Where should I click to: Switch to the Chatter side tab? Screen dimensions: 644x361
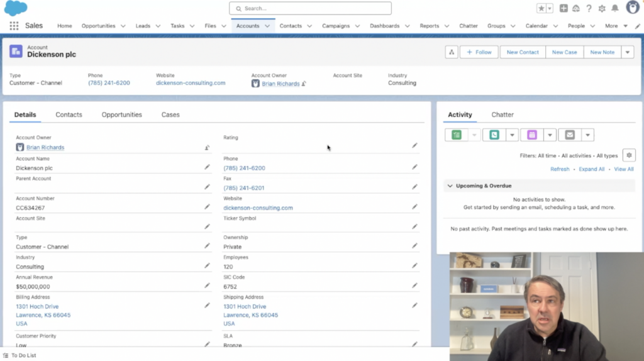(502, 114)
